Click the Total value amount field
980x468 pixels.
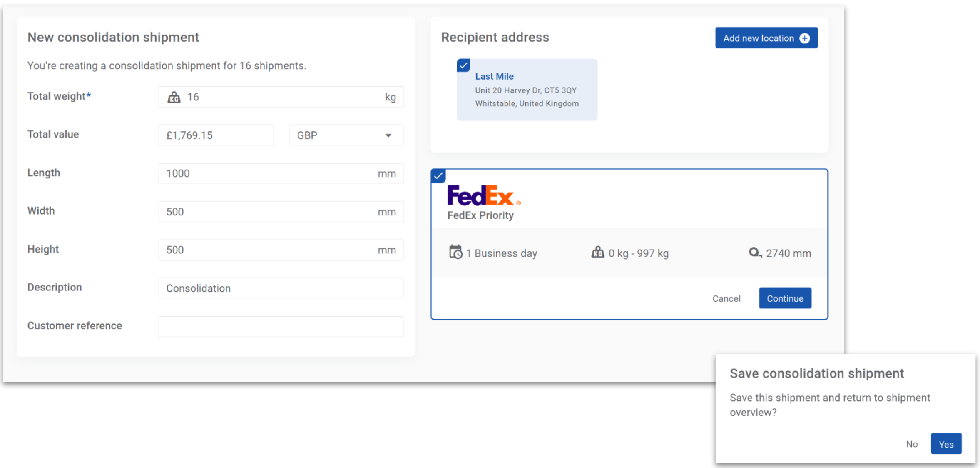tap(216, 135)
